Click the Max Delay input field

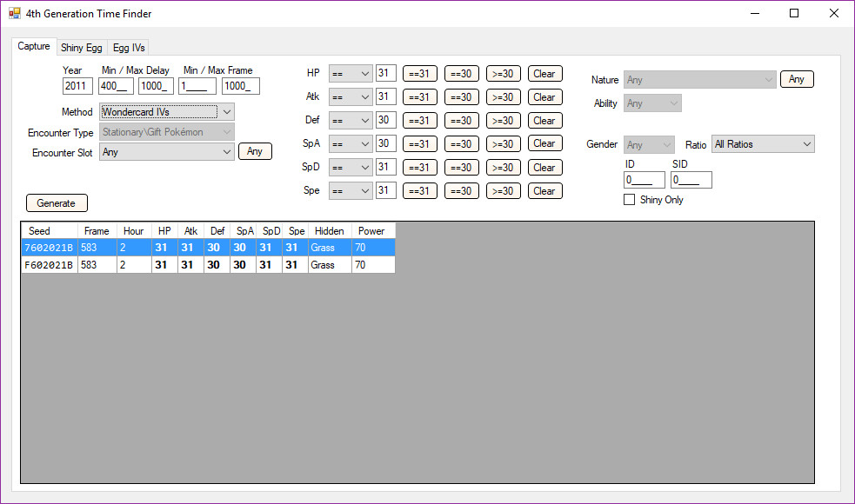pyautogui.click(x=156, y=86)
